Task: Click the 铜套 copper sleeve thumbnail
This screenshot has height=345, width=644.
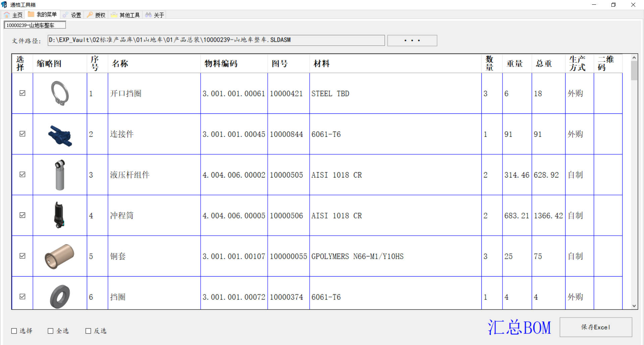Action: click(59, 256)
